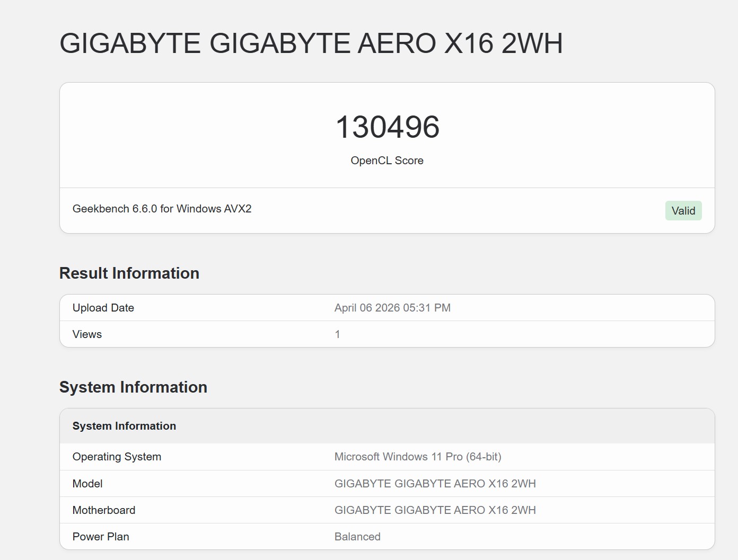The height and width of the screenshot is (560, 738).
Task: Click the Motherboard row label
Action: [x=104, y=510]
